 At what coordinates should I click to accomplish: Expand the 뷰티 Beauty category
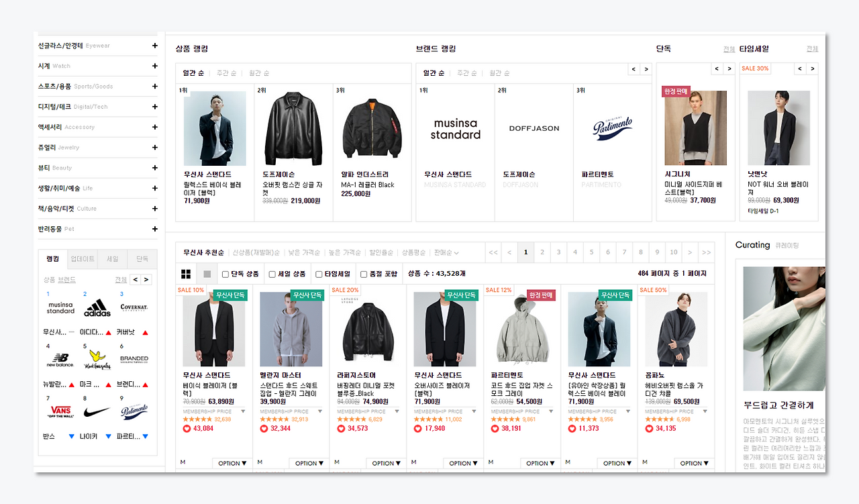pyautogui.click(x=154, y=168)
